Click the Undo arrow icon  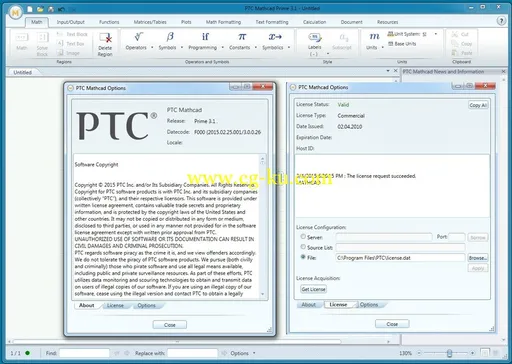click(x=61, y=9)
